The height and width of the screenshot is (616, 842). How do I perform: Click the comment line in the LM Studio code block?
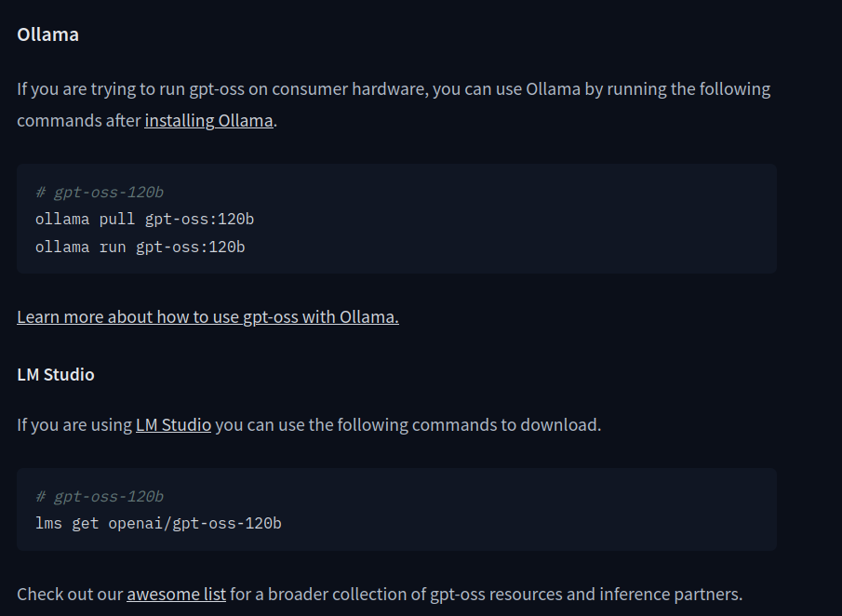tap(100, 497)
